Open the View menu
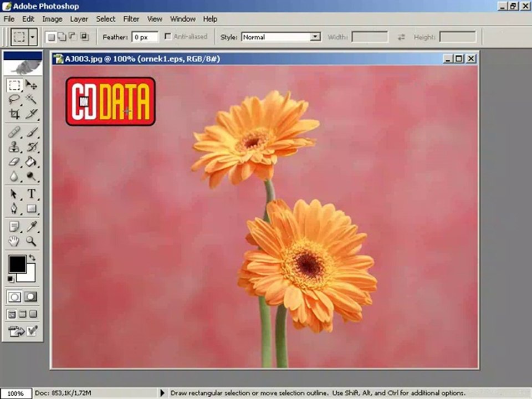Viewport: 532px width, 399px height. [x=155, y=19]
